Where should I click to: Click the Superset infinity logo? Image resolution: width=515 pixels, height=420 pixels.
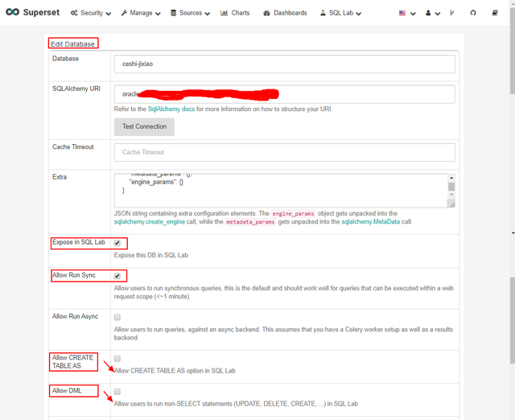coord(12,13)
